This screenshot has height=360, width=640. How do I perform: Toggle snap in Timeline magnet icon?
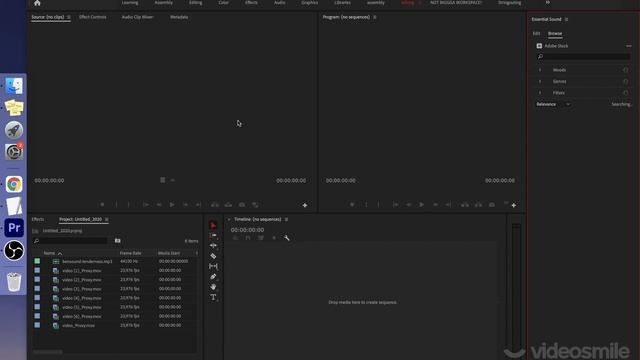[x=248, y=238]
